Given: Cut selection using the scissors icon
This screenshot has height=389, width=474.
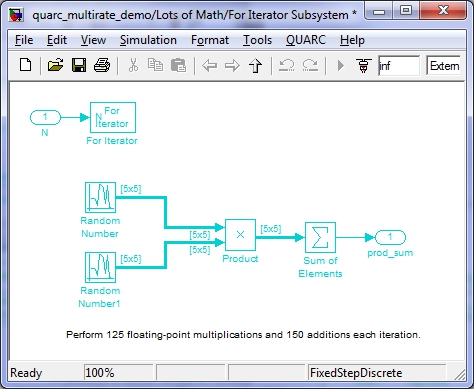Looking at the screenshot, I should point(133,65).
